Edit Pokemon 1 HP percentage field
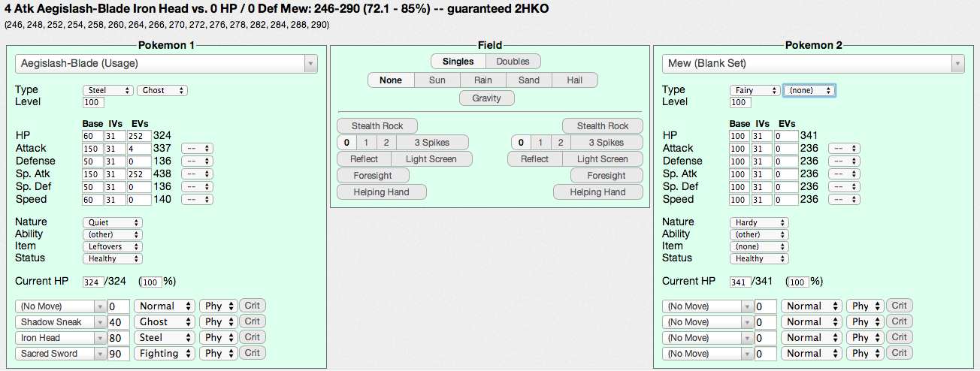 pyautogui.click(x=152, y=282)
